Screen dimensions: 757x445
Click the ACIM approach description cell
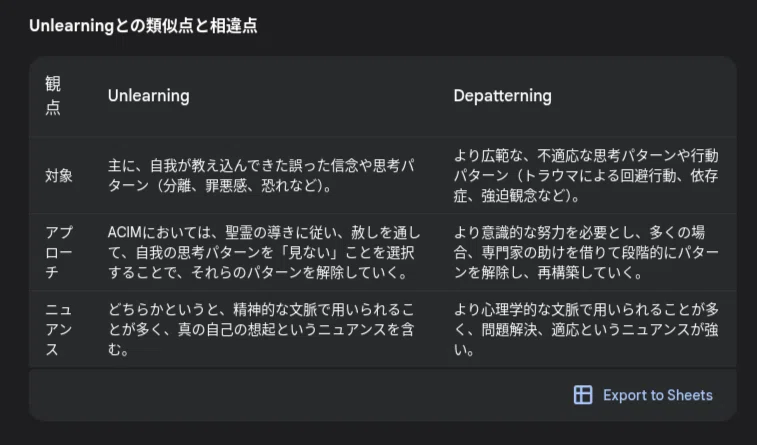coord(264,252)
